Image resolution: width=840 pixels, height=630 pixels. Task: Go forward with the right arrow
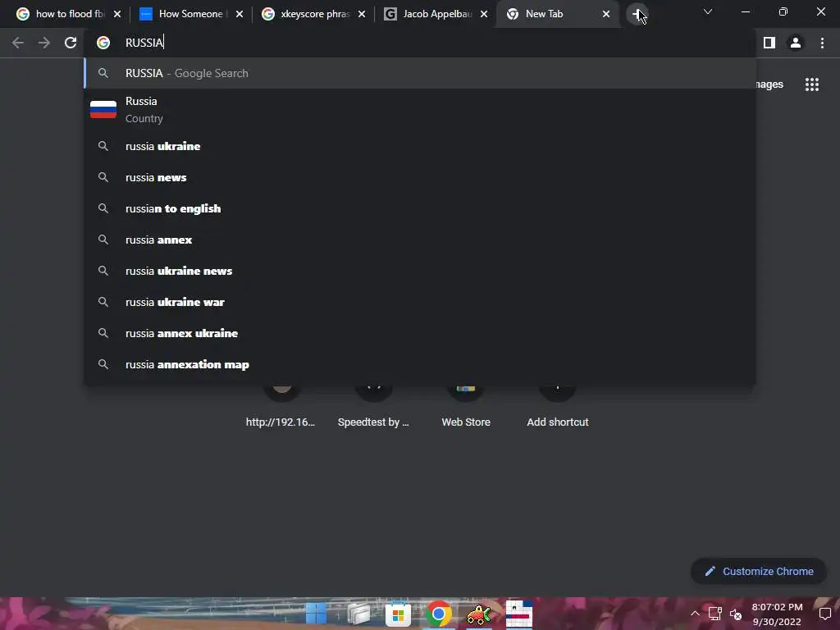(x=44, y=43)
